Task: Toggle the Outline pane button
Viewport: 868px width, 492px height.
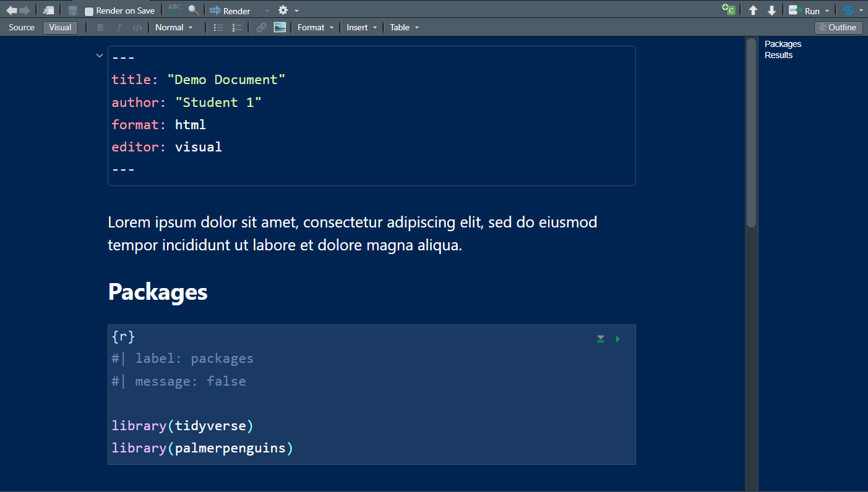Action: pos(838,27)
